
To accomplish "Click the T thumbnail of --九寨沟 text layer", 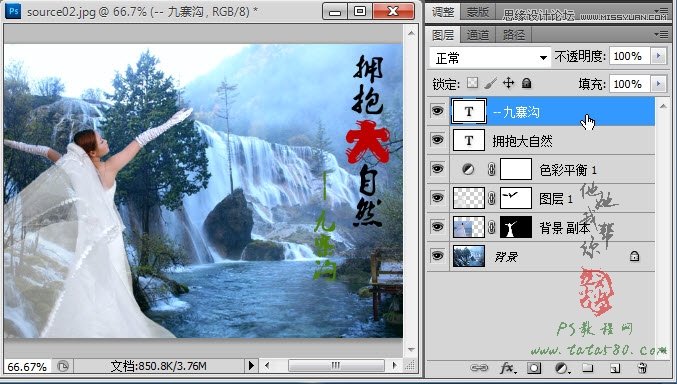I will [x=469, y=111].
